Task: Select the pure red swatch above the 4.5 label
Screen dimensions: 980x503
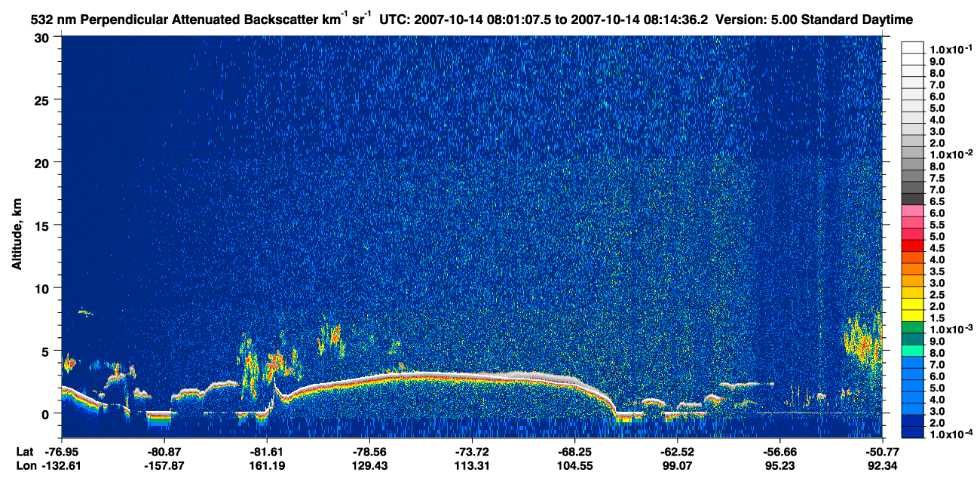Action: [x=913, y=245]
